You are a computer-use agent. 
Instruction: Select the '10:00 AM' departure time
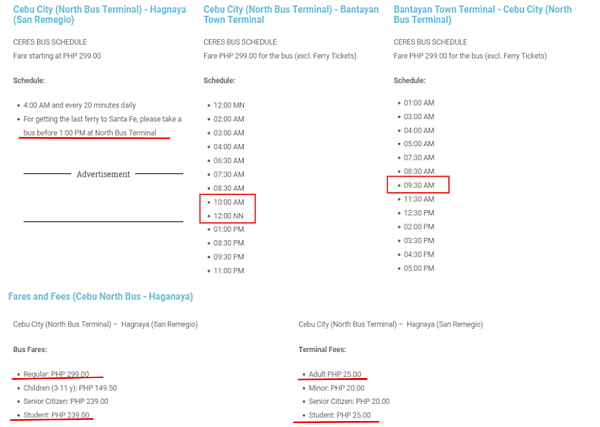point(229,202)
